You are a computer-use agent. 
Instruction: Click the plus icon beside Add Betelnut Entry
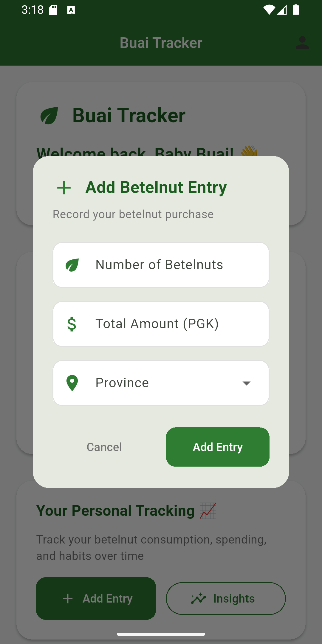click(64, 188)
